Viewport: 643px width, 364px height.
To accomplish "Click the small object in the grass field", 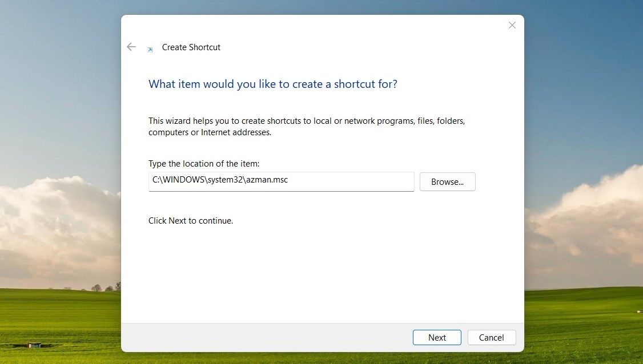I will tap(35, 345).
